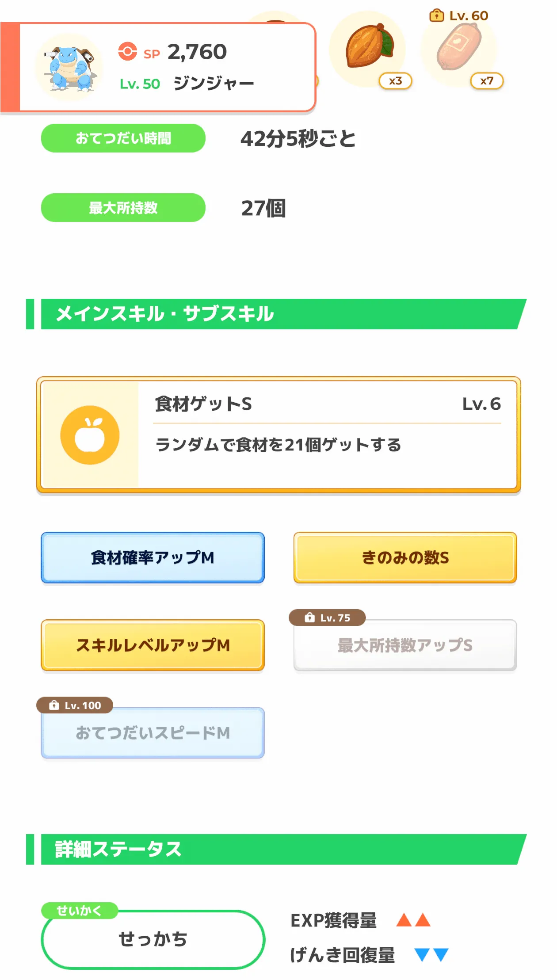Tap the Lv. 75 lock badge
Screen dimensions: 557x980
point(327,618)
